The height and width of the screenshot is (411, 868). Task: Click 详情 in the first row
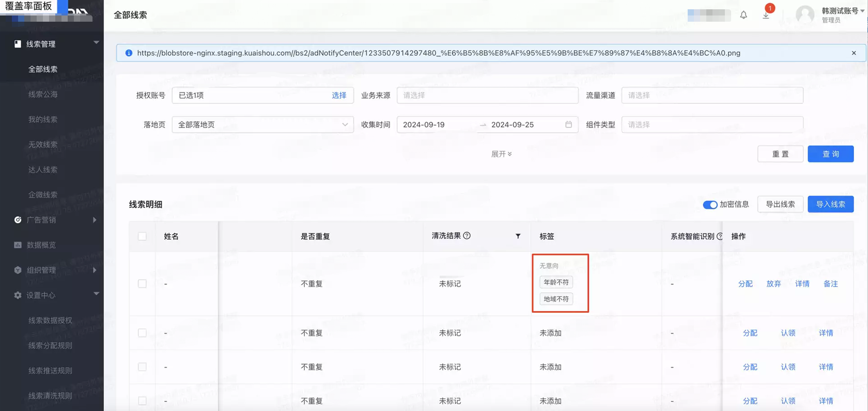tap(802, 283)
